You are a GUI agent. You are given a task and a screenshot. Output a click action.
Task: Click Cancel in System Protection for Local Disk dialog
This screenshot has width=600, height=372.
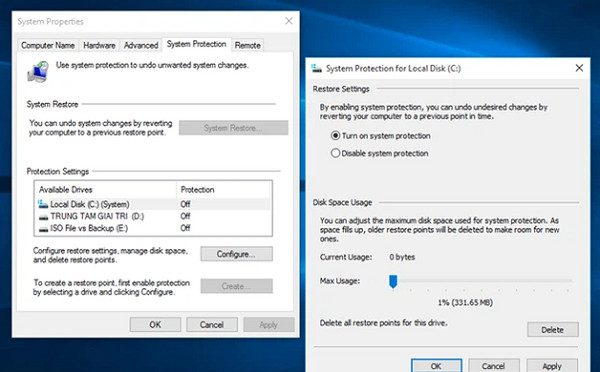coord(494,365)
